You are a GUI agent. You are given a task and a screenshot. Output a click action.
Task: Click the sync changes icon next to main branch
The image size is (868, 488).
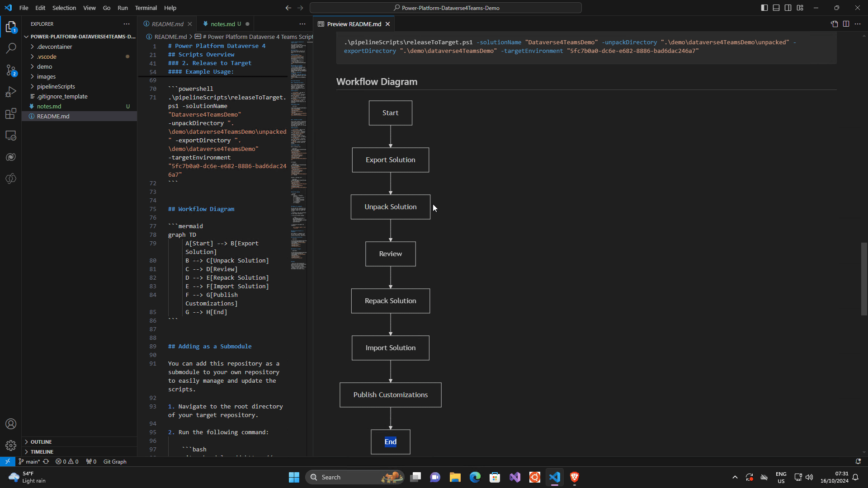coord(46,461)
